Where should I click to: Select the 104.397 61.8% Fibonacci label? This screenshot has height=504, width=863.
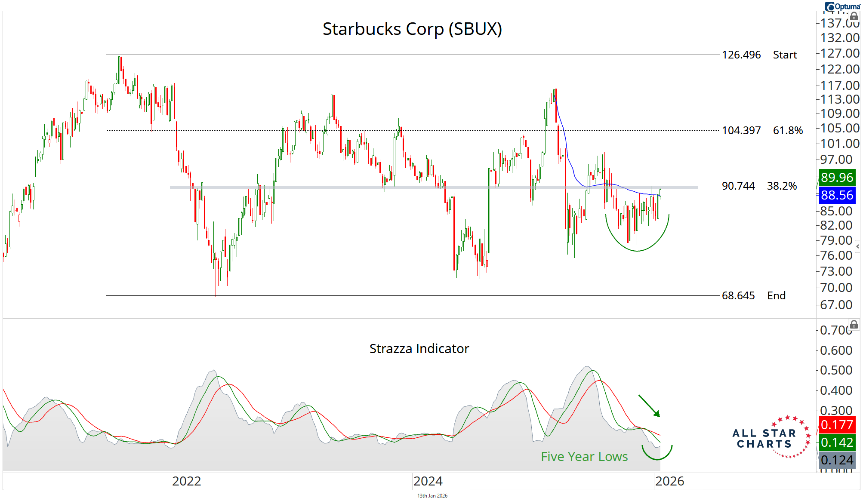[x=762, y=130]
